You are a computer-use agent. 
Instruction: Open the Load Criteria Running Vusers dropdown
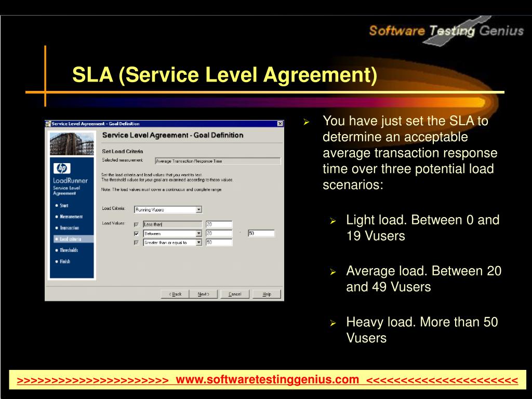click(199, 210)
